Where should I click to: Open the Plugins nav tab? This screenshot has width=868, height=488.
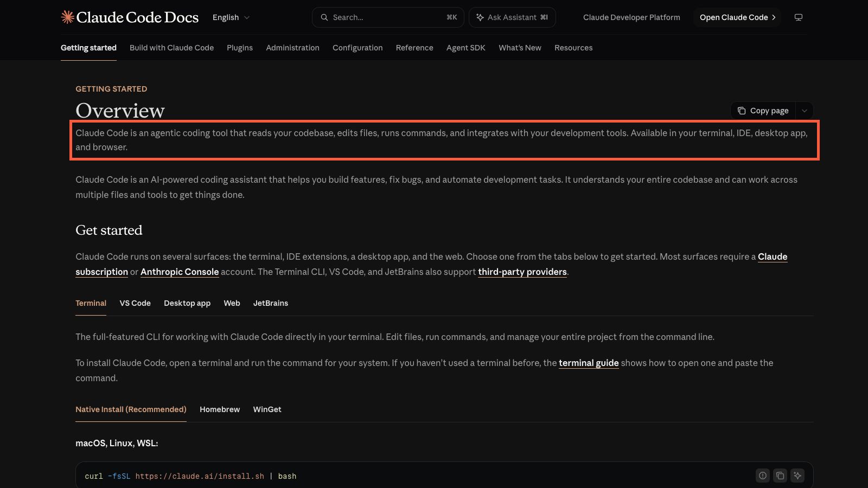tap(240, 48)
